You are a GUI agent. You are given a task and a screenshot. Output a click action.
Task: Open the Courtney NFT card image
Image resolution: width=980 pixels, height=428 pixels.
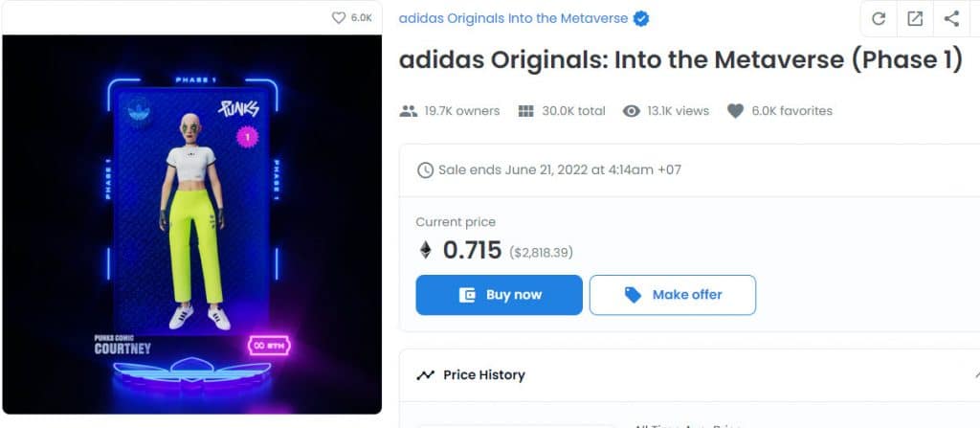click(191, 225)
